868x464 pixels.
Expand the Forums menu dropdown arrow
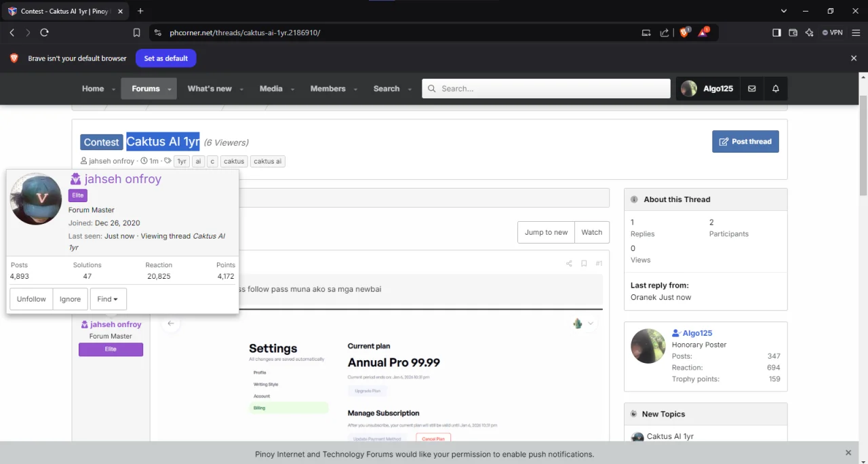coord(170,89)
